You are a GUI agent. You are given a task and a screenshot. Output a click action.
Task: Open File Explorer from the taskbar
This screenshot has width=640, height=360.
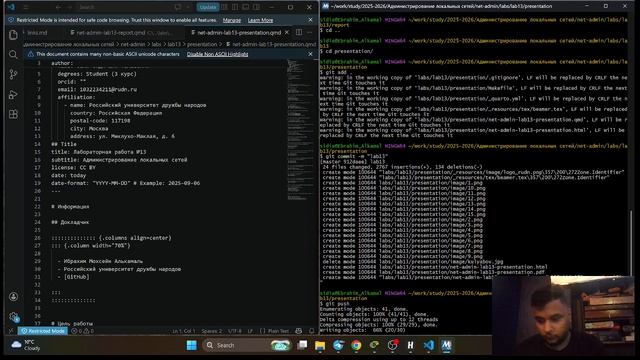point(320,345)
